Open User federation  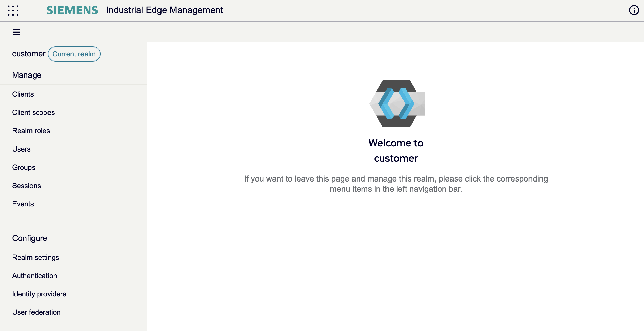pos(36,312)
